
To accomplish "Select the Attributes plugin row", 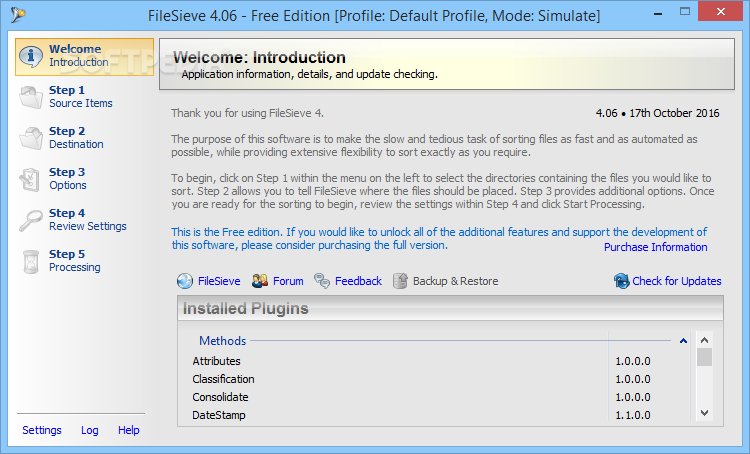I will (440, 361).
